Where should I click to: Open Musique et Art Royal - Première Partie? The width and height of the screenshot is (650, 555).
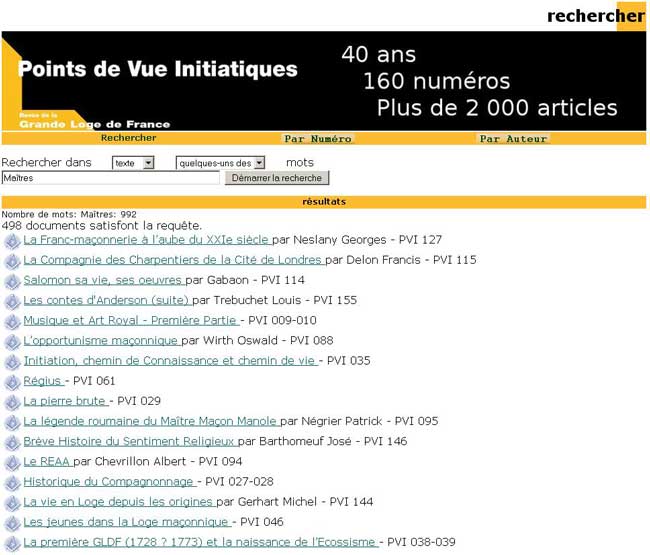click(x=131, y=320)
